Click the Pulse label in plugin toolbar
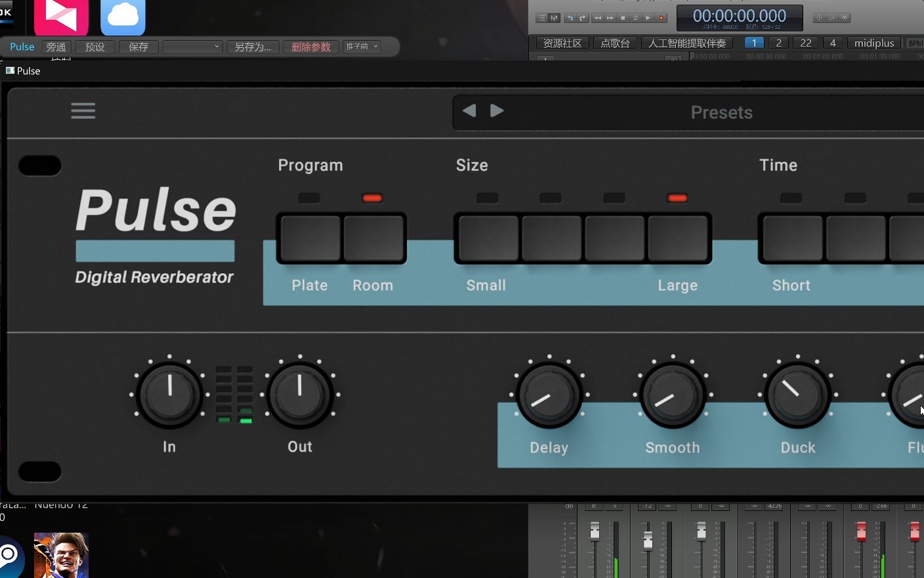This screenshot has height=578, width=924. tap(22, 47)
